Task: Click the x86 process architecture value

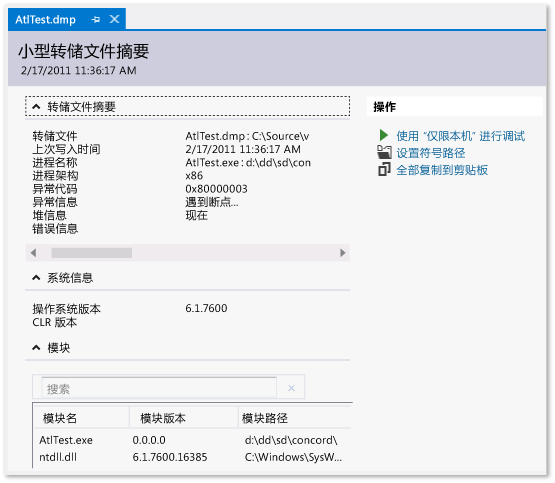Action: coord(194,176)
